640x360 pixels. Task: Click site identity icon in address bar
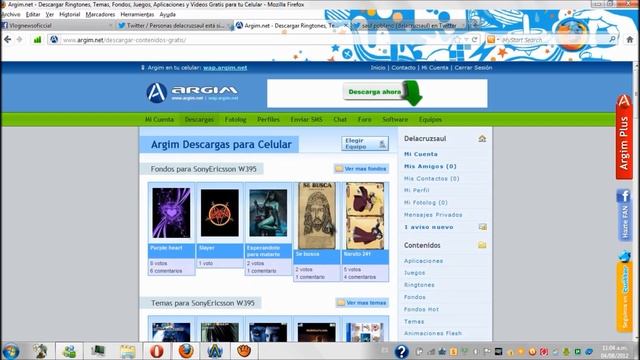point(53,40)
